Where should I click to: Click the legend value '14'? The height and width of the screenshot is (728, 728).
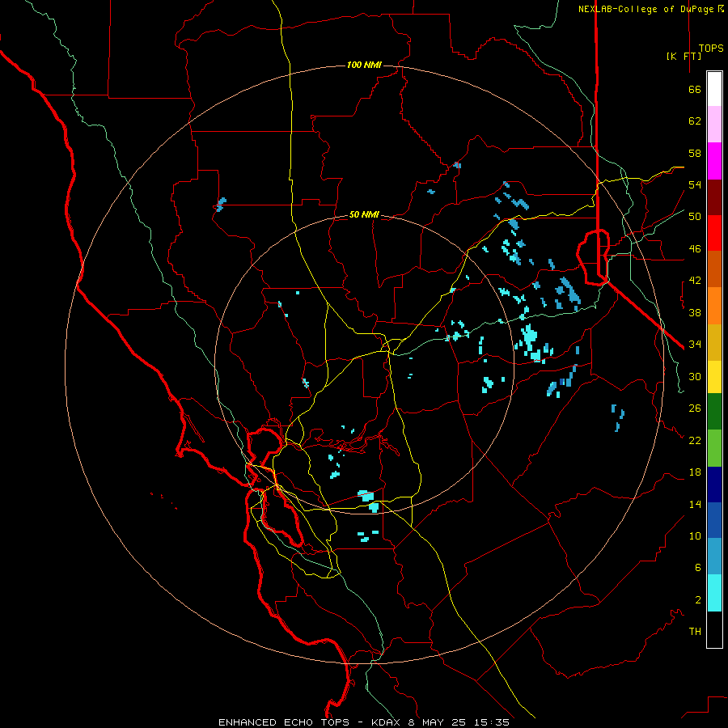(x=695, y=504)
